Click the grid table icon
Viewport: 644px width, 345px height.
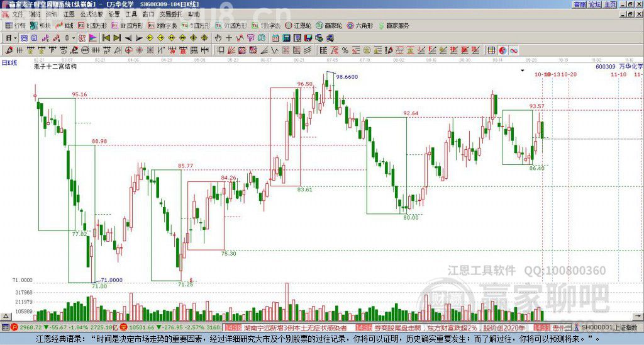491,50
